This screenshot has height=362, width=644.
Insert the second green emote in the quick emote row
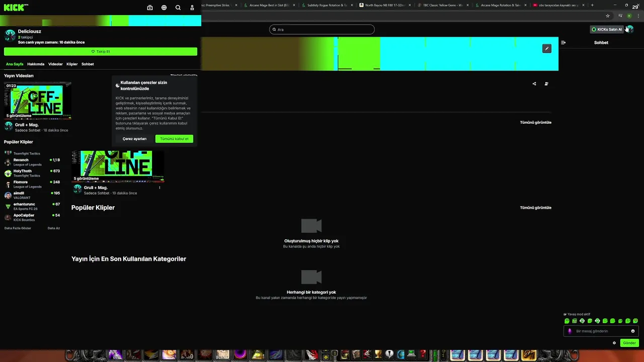pos(575,321)
